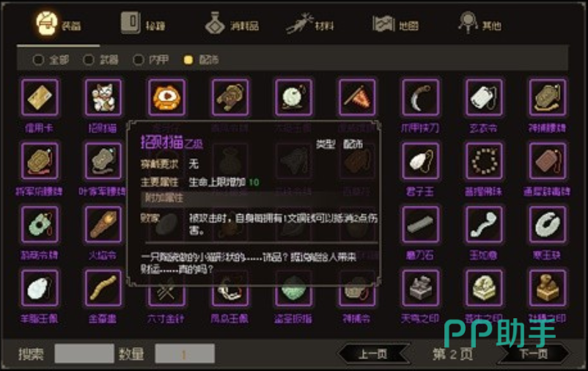588x371 pixels.
Task: Click the 寒玉玦 jade ring item
Action: [548, 224]
